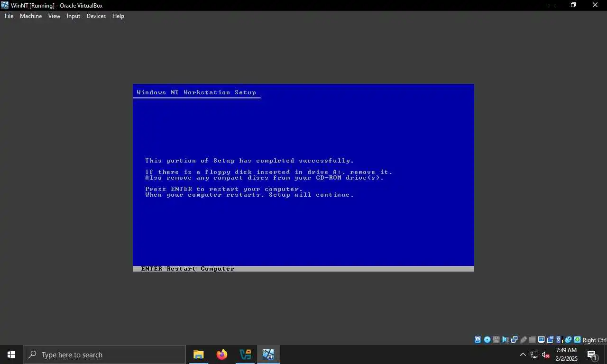Click 'When your computer restarts, Setup will continue.'
Viewport: 607px width, 364px height.
(249, 195)
